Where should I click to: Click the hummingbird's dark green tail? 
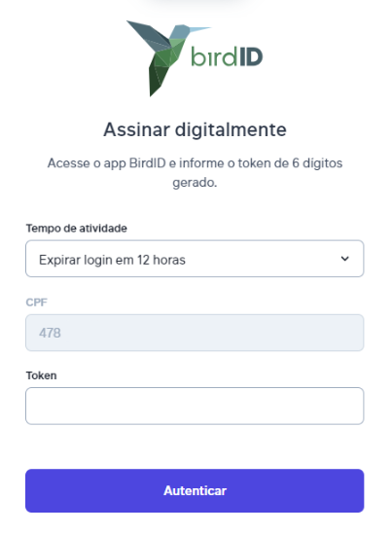pos(157,80)
